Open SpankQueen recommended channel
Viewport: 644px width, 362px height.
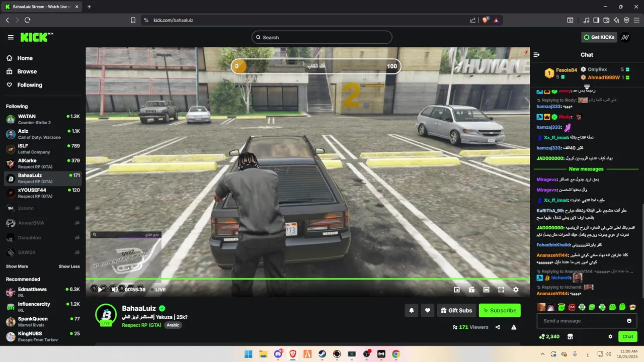(43, 321)
